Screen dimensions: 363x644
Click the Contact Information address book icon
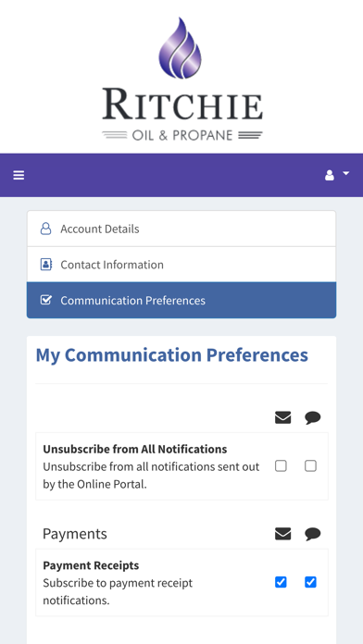46,265
